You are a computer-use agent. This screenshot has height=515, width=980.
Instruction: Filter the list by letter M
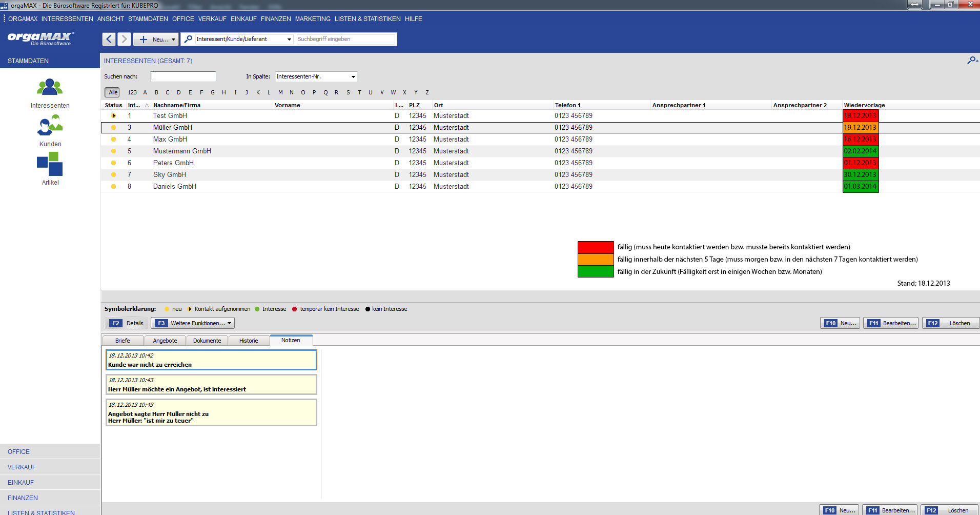coord(280,92)
